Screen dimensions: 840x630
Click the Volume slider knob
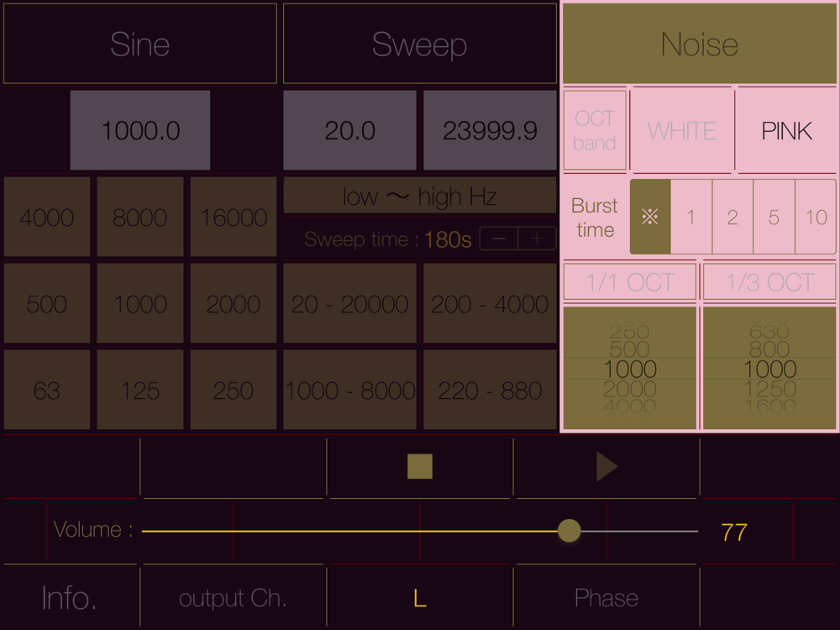click(x=569, y=531)
